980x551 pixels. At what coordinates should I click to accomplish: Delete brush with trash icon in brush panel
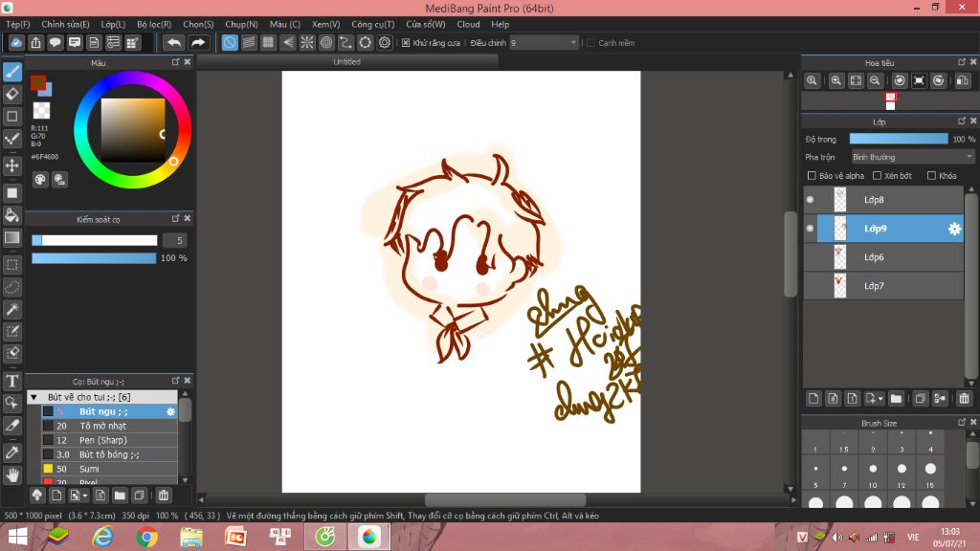click(x=163, y=496)
